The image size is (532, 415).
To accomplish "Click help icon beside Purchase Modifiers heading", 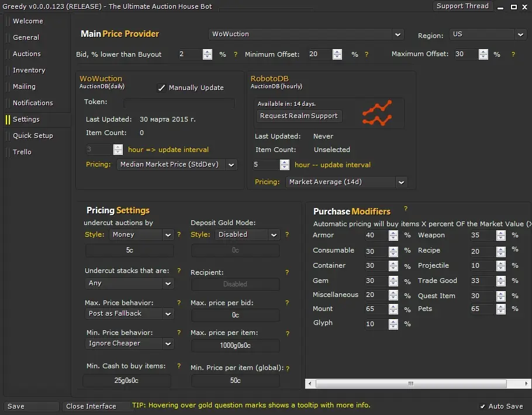I will 406,209.
